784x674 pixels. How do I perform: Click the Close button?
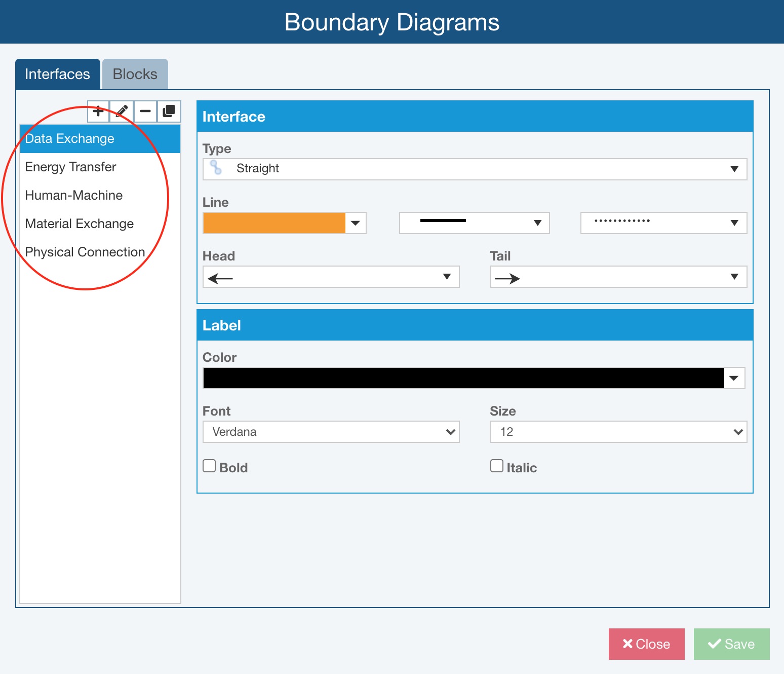coord(647,644)
